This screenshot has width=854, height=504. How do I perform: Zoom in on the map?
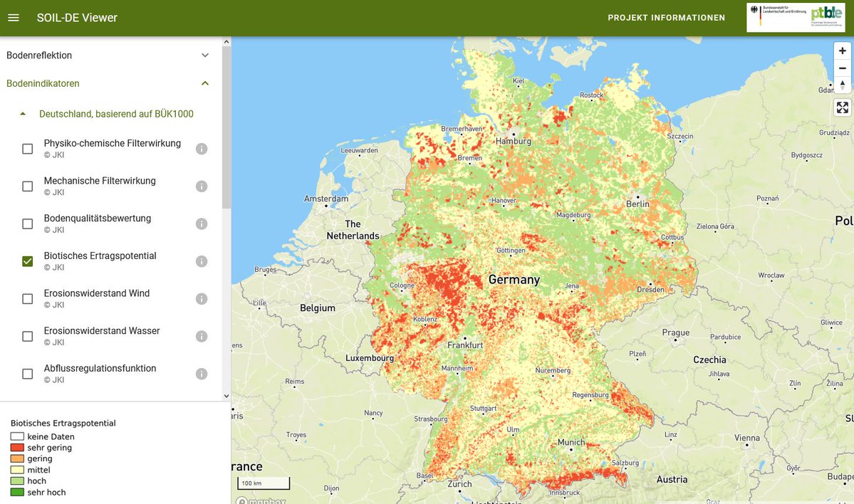842,51
